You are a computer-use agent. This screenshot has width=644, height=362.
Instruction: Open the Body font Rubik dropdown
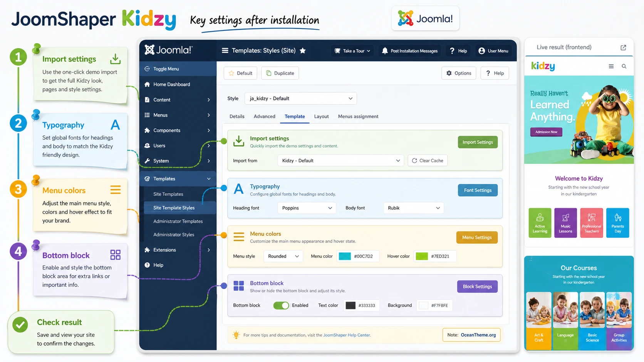click(413, 208)
